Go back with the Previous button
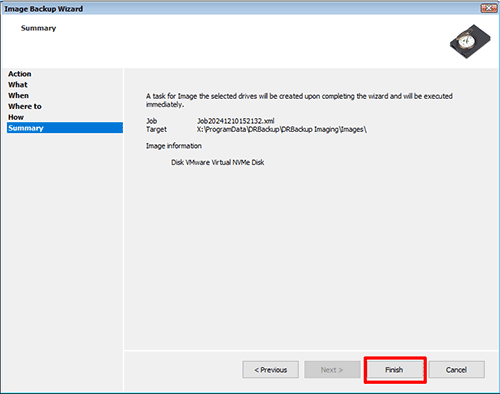500x394 pixels. [271, 370]
